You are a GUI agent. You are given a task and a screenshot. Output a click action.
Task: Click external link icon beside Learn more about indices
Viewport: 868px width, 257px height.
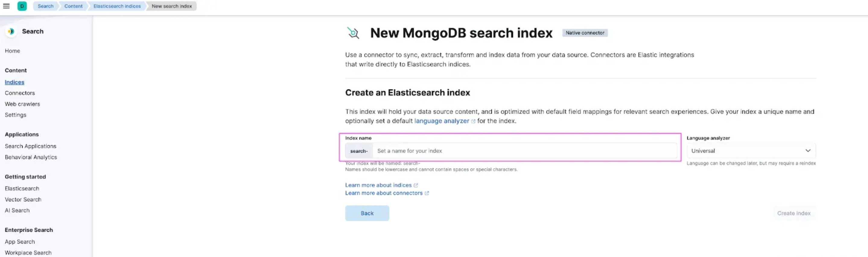(416, 185)
